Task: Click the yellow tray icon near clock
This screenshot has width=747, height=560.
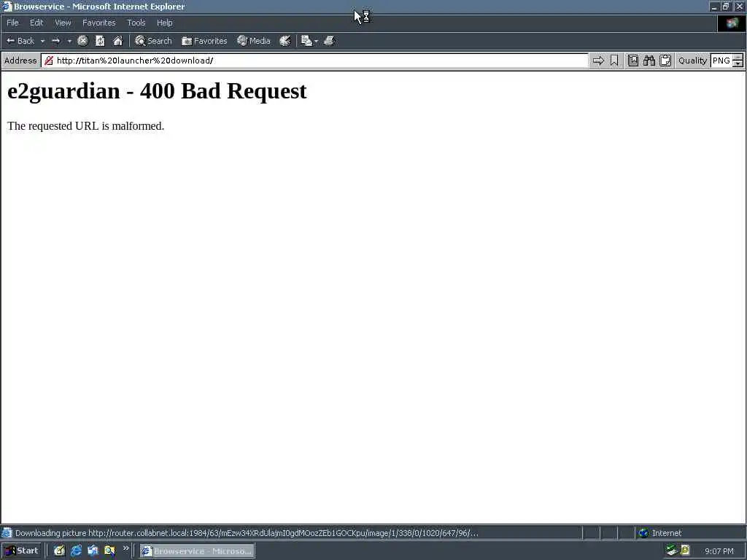Action: [x=685, y=551]
